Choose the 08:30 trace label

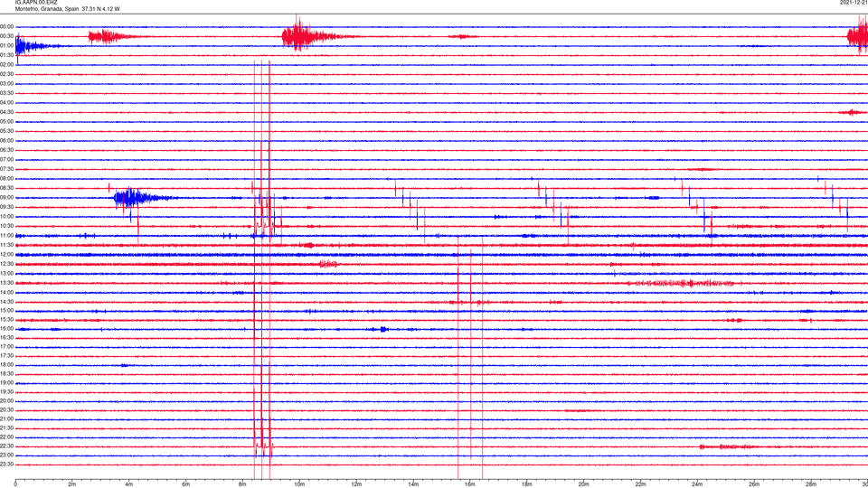6,188
